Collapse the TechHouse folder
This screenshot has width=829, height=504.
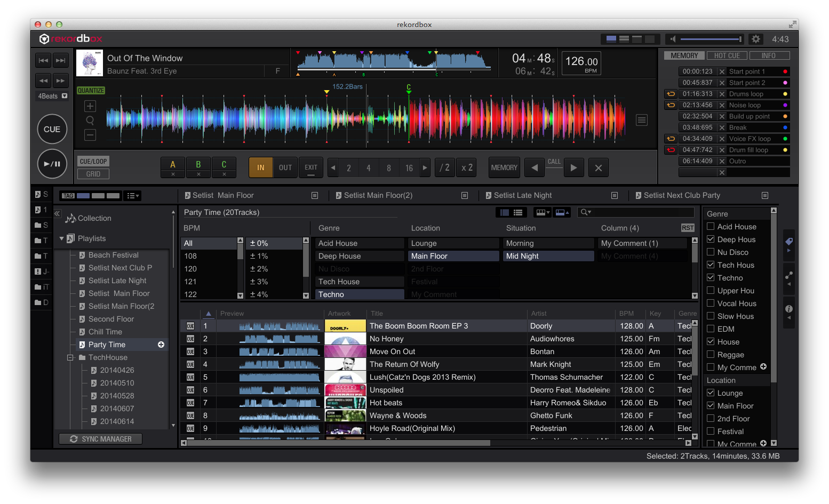coord(70,357)
